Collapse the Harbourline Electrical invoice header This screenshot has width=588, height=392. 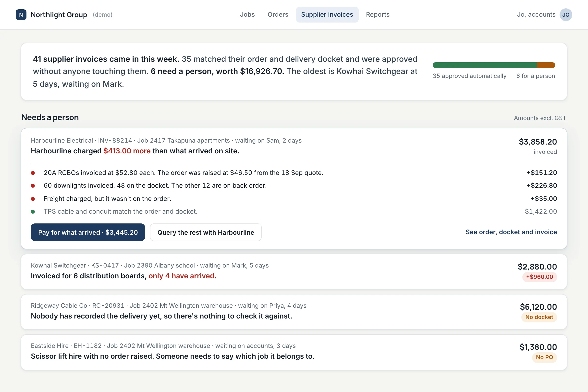pos(294,146)
